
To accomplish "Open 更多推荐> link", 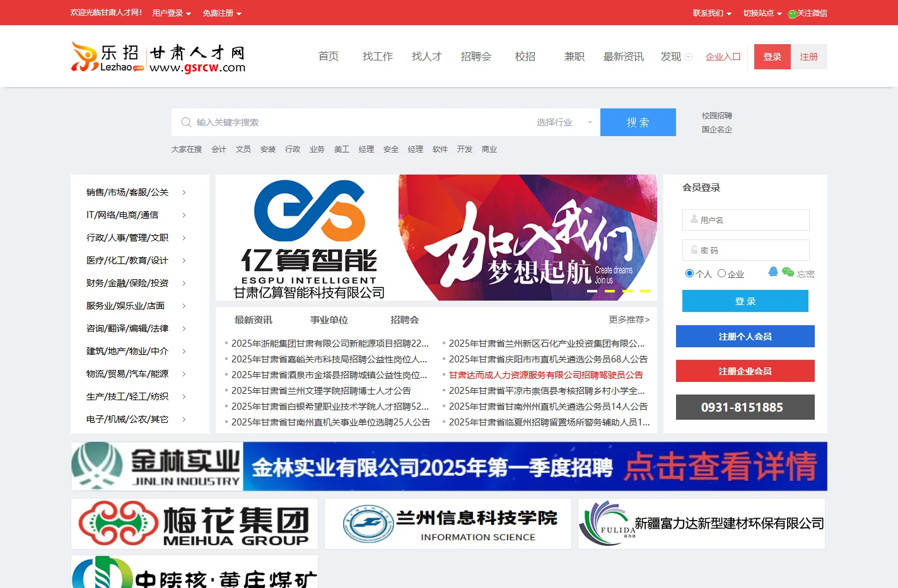I will coord(629,320).
